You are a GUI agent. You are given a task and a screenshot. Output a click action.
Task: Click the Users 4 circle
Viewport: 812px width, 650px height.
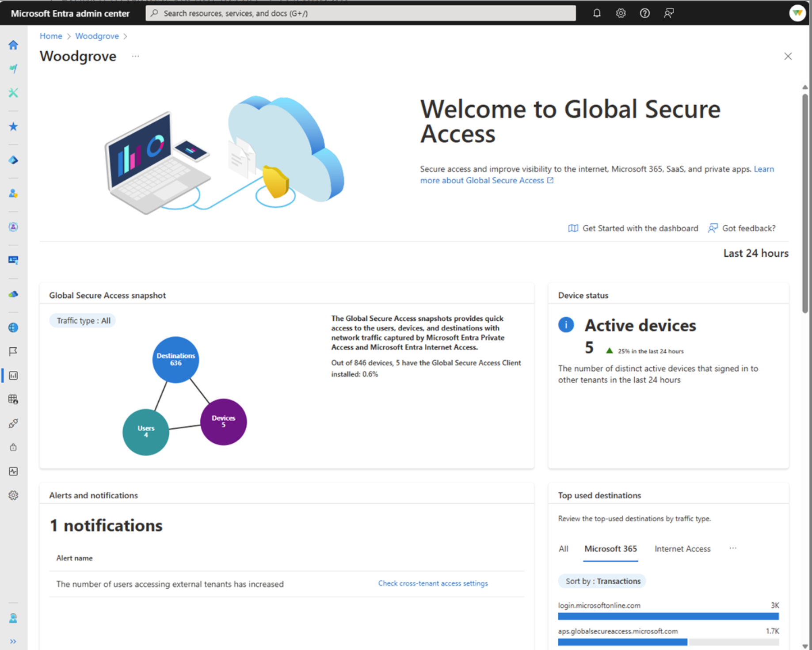(146, 432)
